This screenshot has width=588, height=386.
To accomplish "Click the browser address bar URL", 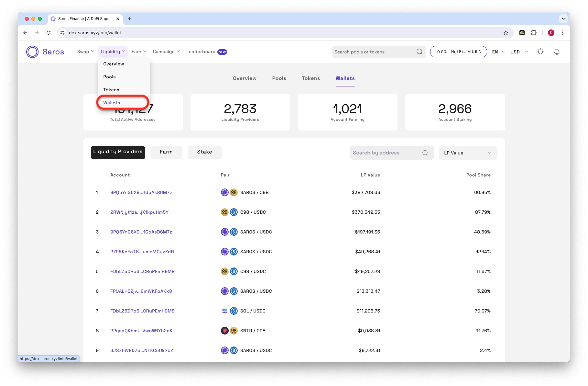I will coord(95,33).
